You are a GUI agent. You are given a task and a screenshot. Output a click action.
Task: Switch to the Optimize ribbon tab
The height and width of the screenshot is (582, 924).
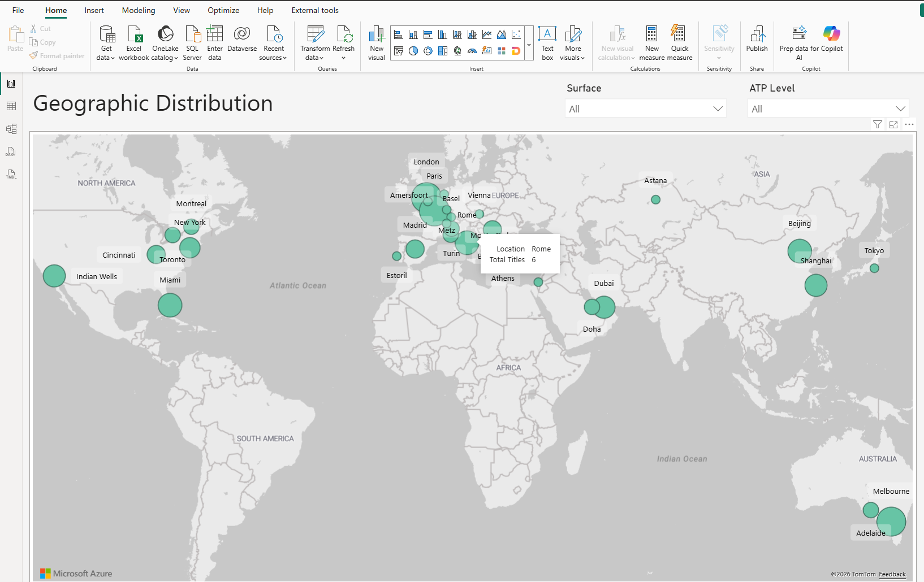(223, 10)
